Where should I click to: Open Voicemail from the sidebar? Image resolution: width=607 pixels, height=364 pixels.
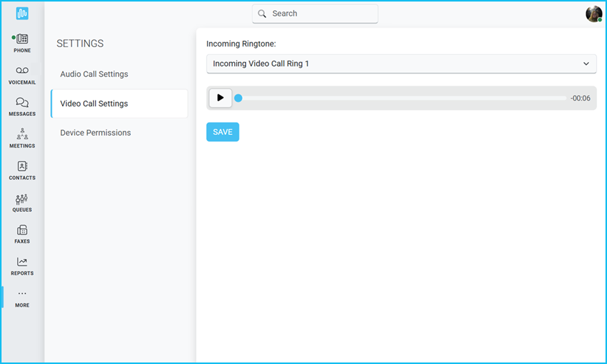pos(22,75)
